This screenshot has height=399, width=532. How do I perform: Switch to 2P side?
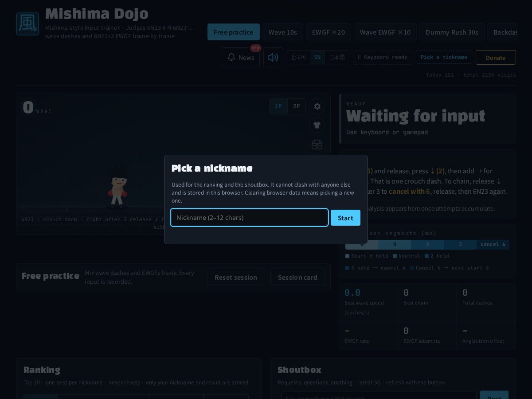tap(297, 106)
